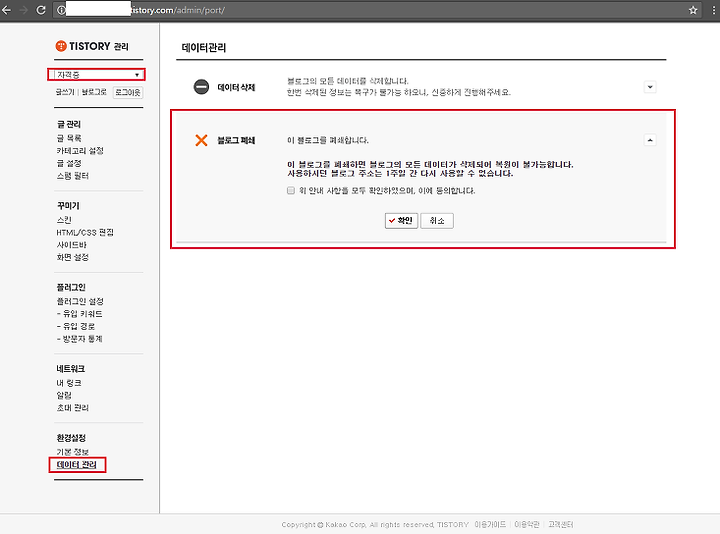Open 글 목록 in the sidebar
Image resolution: width=720 pixels, height=534 pixels.
click(69, 138)
